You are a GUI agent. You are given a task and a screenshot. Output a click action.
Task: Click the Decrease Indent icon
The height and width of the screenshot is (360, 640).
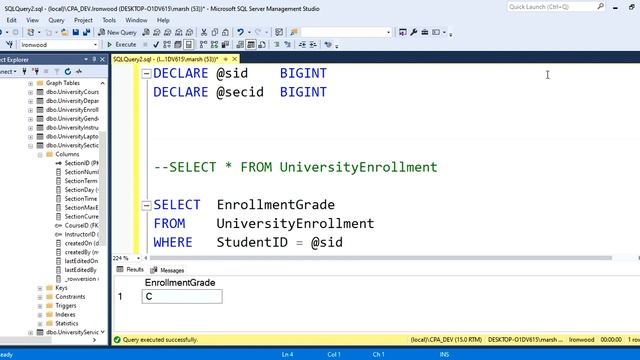[x=302, y=44]
